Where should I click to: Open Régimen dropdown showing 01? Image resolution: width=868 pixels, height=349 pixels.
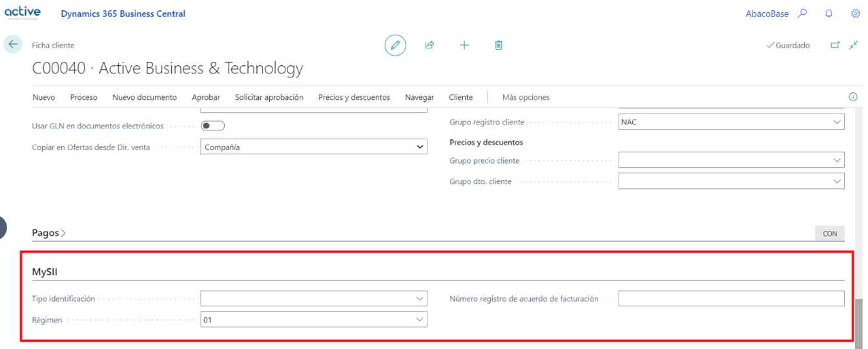pos(314,319)
